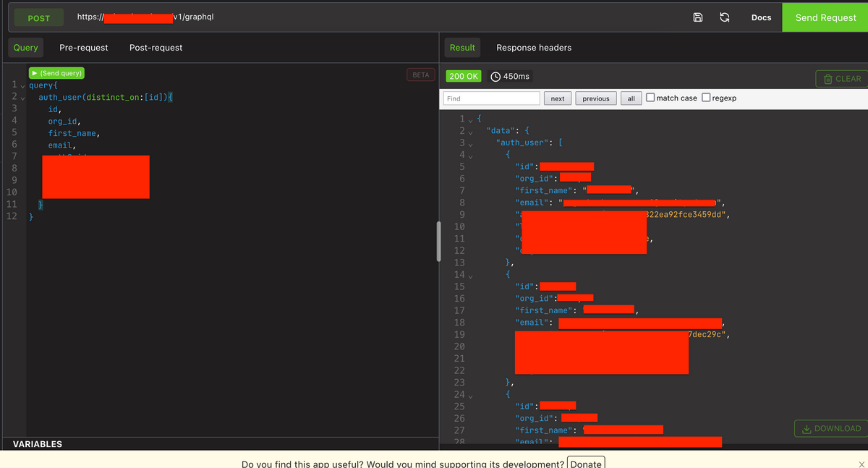This screenshot has height=468, width=868.
Task: Click the Find search field
Action: [491, 98]
